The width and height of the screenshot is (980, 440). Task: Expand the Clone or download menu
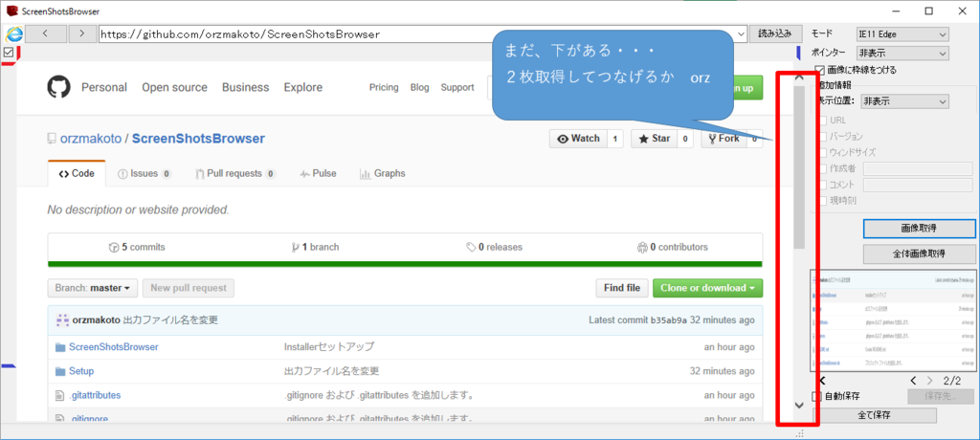click(707, 288)
